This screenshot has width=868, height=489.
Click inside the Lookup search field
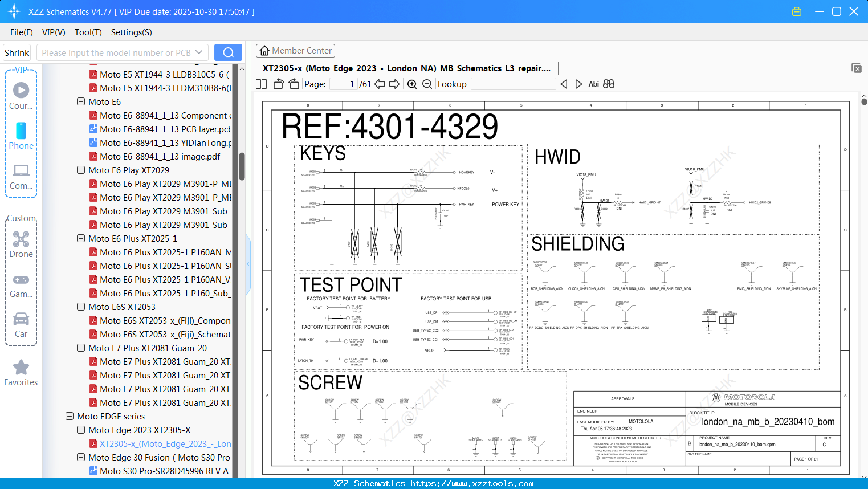click(513, 84)
